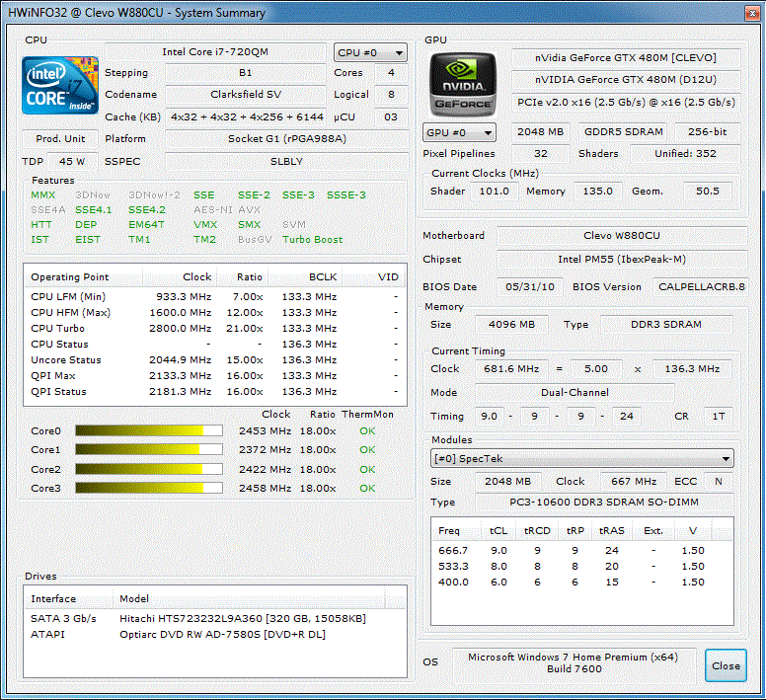Image resolution: width=766 pixels, height=700 pixels.
Task: Click the CALPELLACRB.8 BIOS version field
Action: [702, 286]
